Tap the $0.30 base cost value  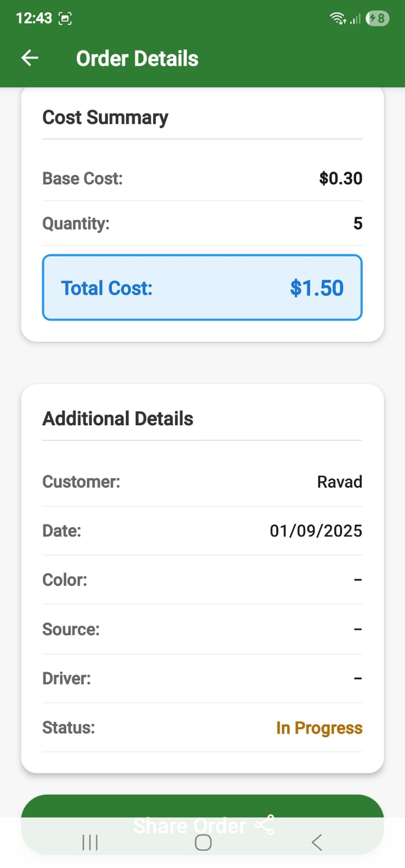click(340, 178)
